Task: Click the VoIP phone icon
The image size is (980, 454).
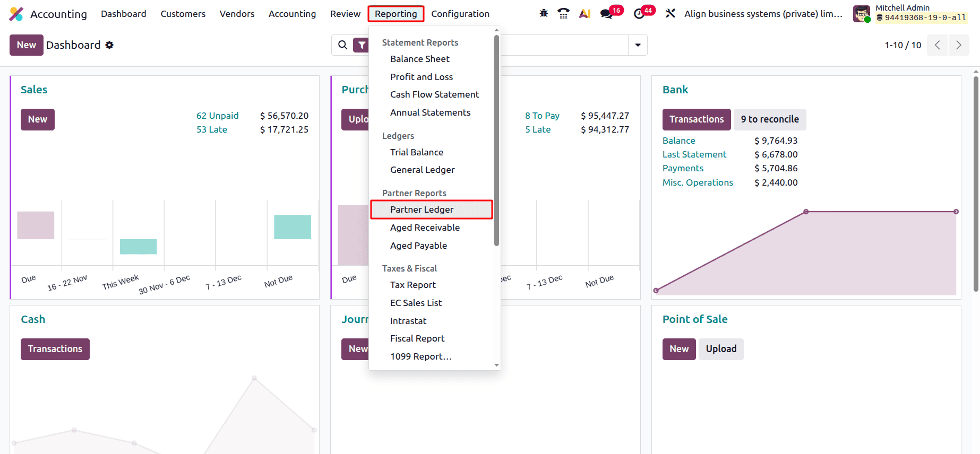Action: (x=563, y=13)
